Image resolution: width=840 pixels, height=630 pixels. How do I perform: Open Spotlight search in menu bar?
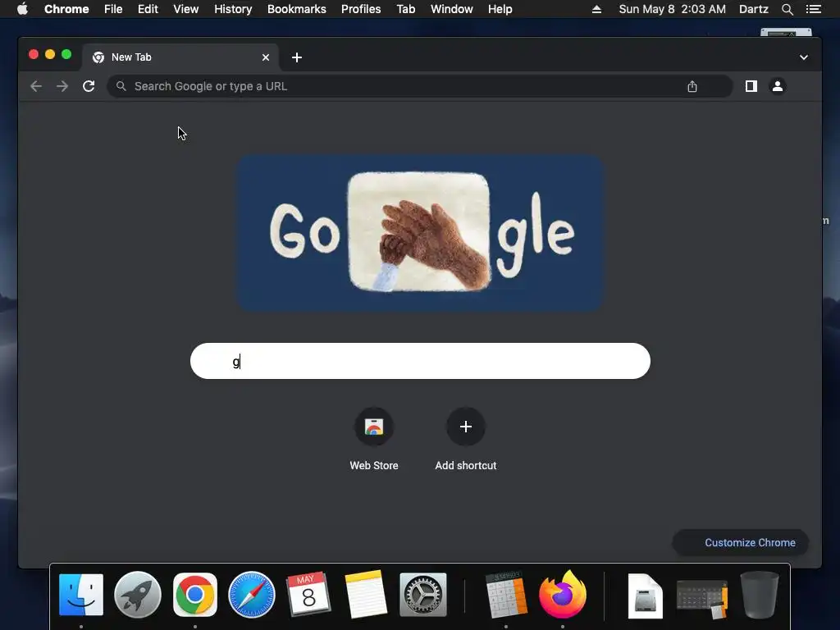[787, 9]
